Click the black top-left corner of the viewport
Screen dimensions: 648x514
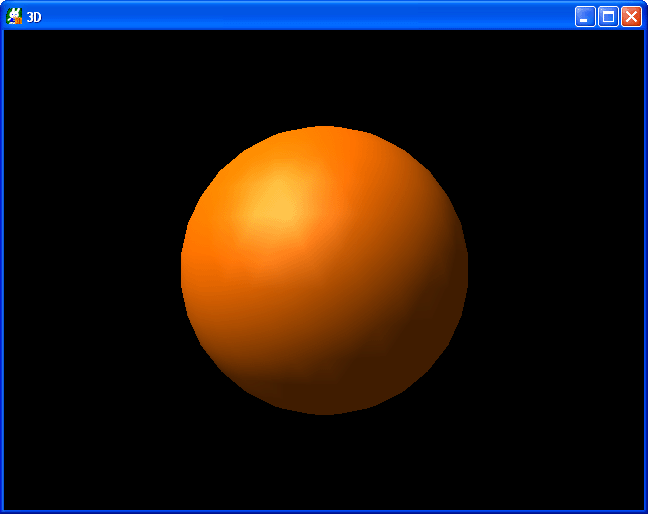[x=12, y=38]
